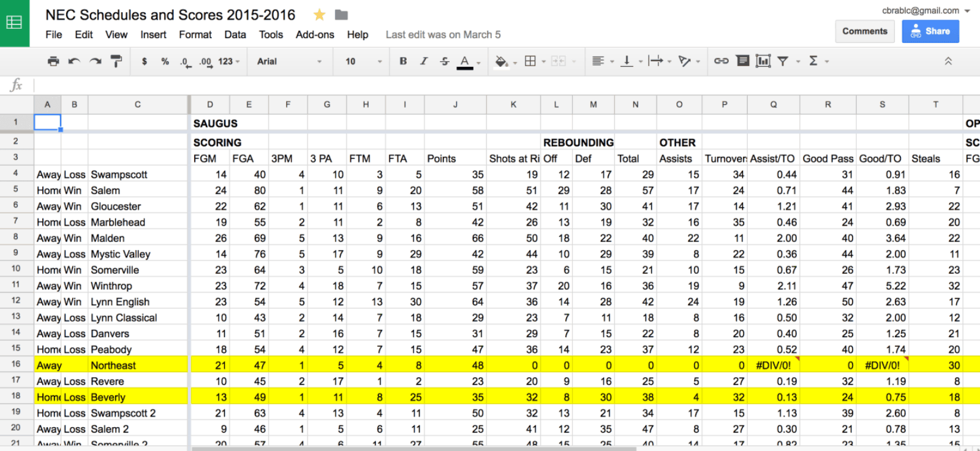Viewport: 980px width, 451px height.
Task: Open text wrapping options
Action: click(x=655, y=61)
